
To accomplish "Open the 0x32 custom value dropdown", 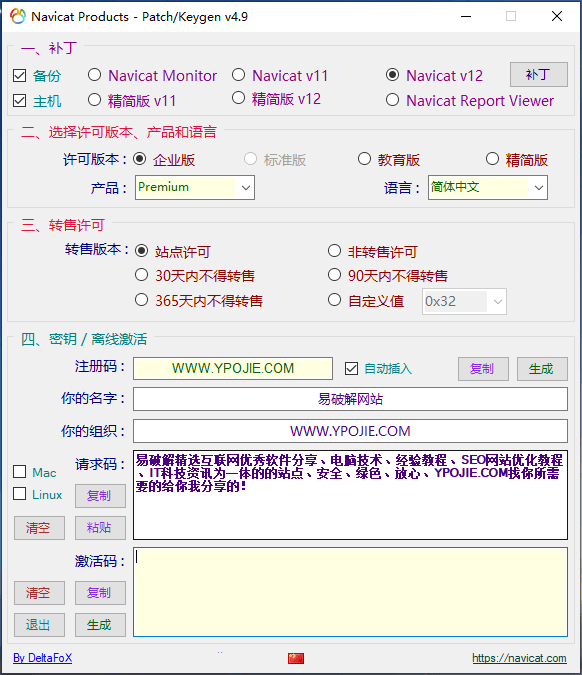I will click(464, 301).
